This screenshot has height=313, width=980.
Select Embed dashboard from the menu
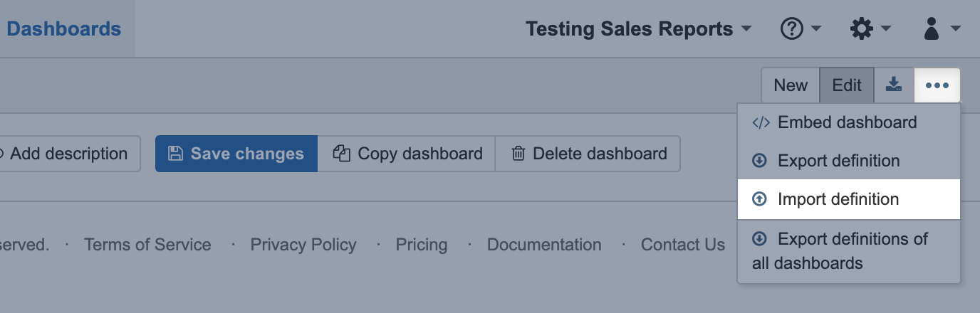pyautogui.click(x=848, y=122)
